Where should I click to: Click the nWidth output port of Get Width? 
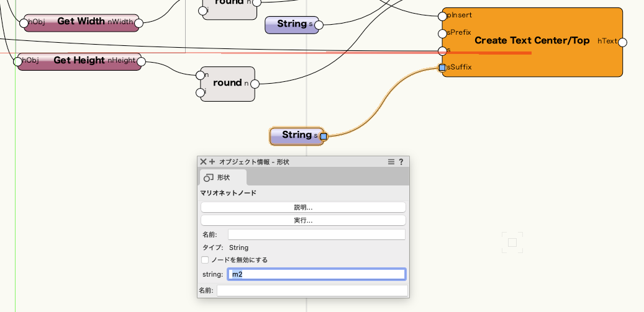pyautogui.click(x=139, y=23)
